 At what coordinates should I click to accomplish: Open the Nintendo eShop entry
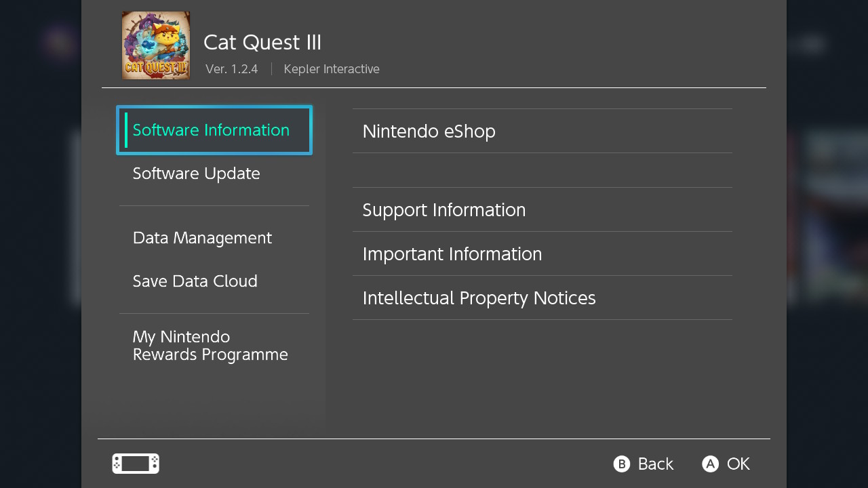coord(542,131)
